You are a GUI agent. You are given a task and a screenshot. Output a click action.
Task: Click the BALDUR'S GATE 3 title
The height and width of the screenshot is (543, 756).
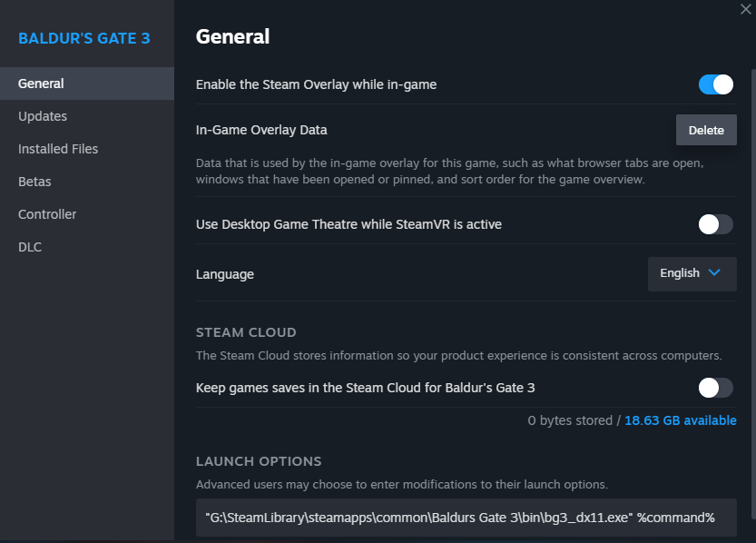[x=84, y=38]
